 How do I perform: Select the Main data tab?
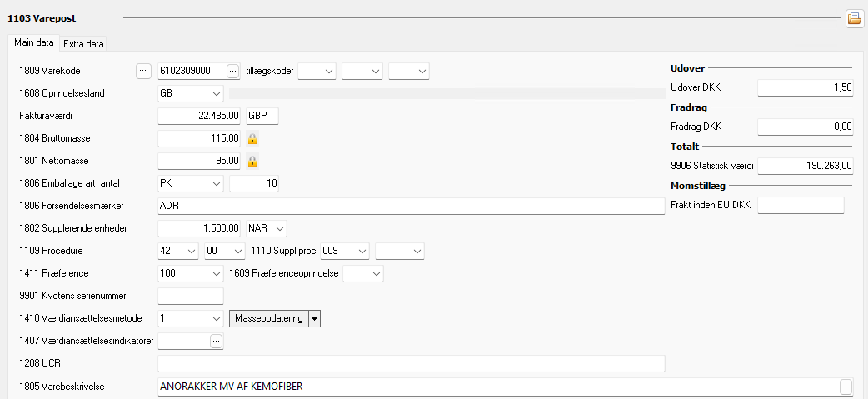(34, 42)
